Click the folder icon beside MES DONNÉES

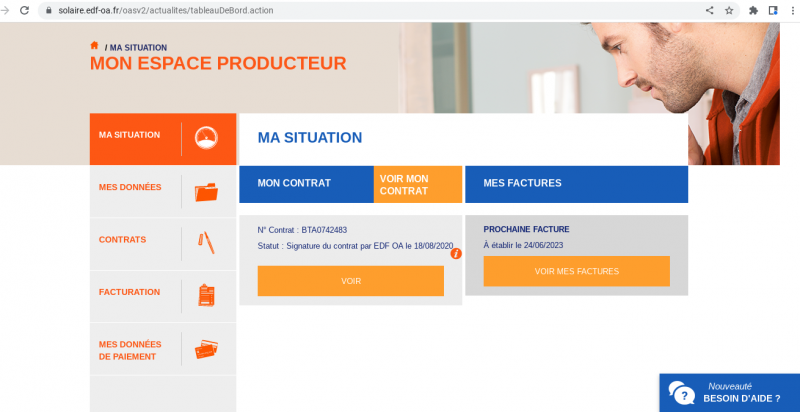click(207, 191)
